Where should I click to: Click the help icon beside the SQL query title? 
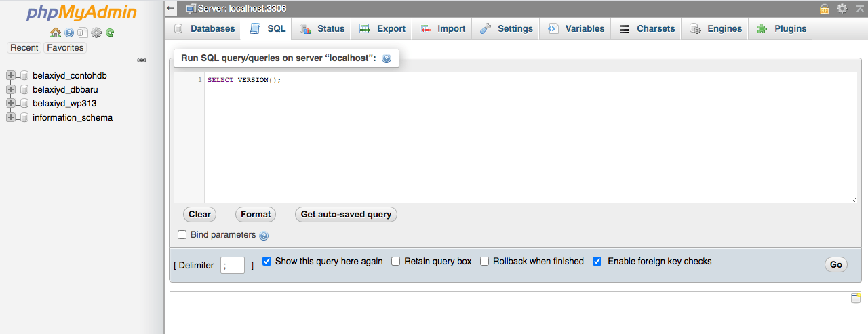[387, 59]
